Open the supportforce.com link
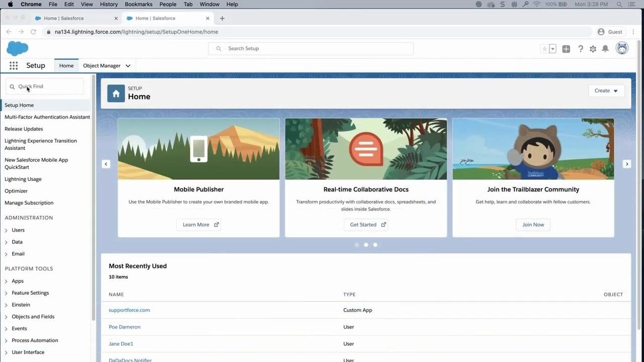Screen dimensions: 644x362 pyautogui.click(x=129, y=310)
